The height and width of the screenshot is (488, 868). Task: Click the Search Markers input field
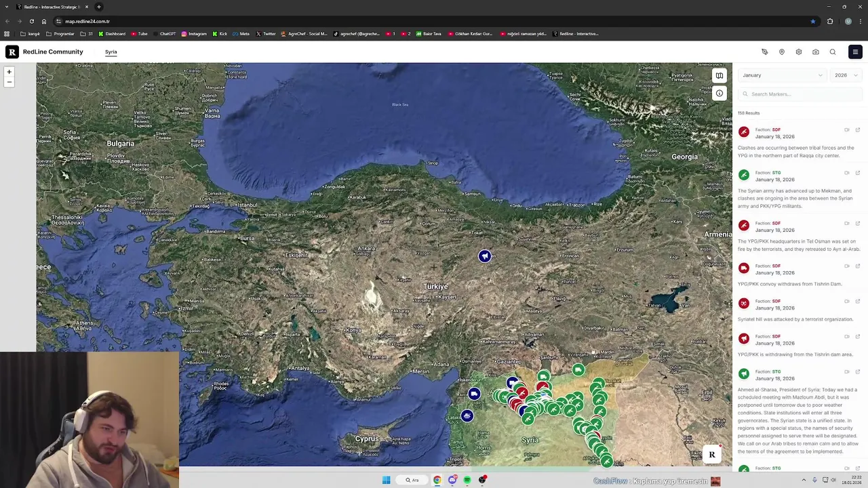point(800,94)
